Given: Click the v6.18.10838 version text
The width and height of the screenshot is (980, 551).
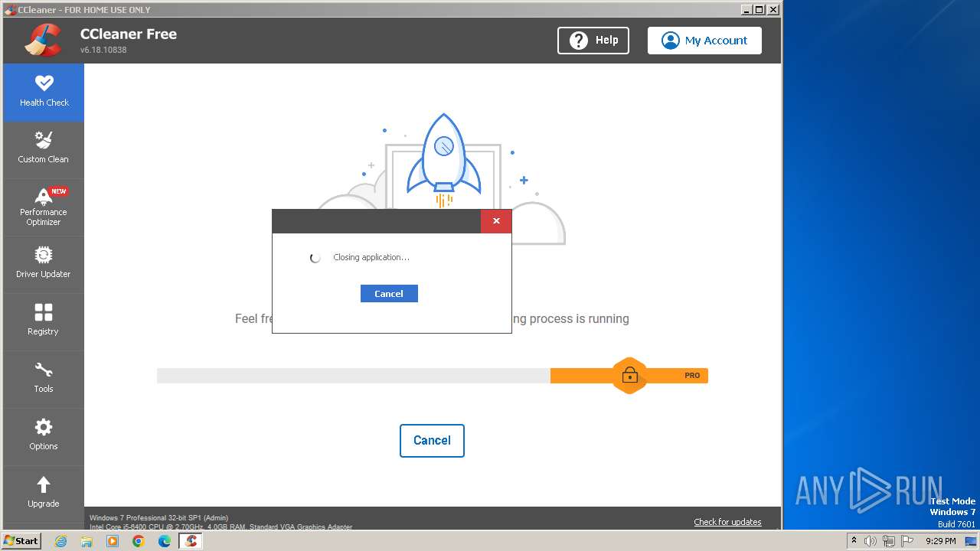Looking at the screenshot, I should (x=103, y=50).
